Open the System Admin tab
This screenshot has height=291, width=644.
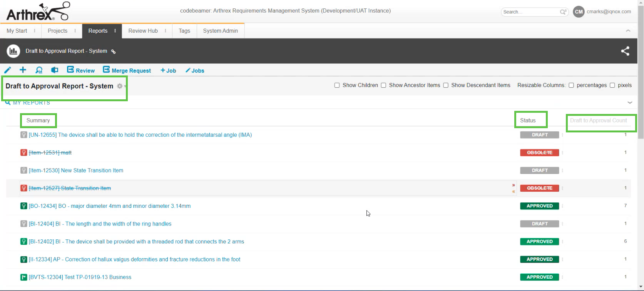tap(220, 31)
